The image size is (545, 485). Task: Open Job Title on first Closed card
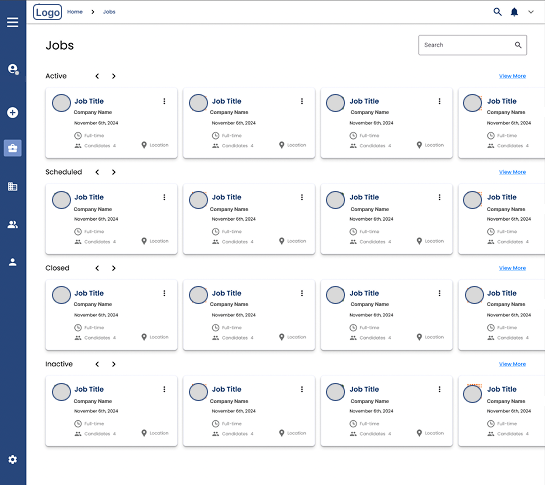click(x=89, y=293)
